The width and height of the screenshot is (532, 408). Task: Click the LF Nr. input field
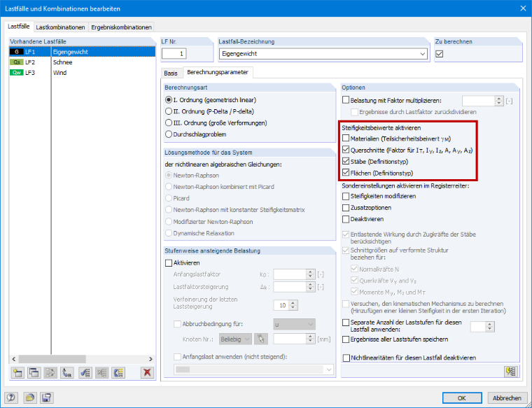174,54
